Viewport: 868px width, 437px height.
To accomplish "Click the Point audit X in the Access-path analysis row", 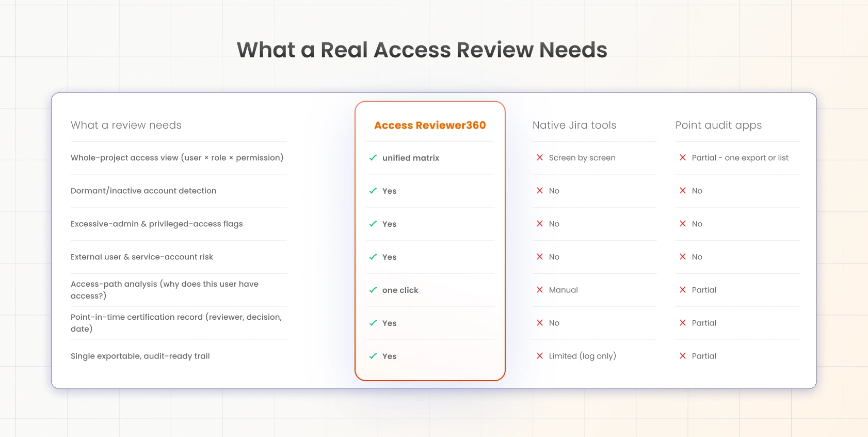I will click(683, 290).
